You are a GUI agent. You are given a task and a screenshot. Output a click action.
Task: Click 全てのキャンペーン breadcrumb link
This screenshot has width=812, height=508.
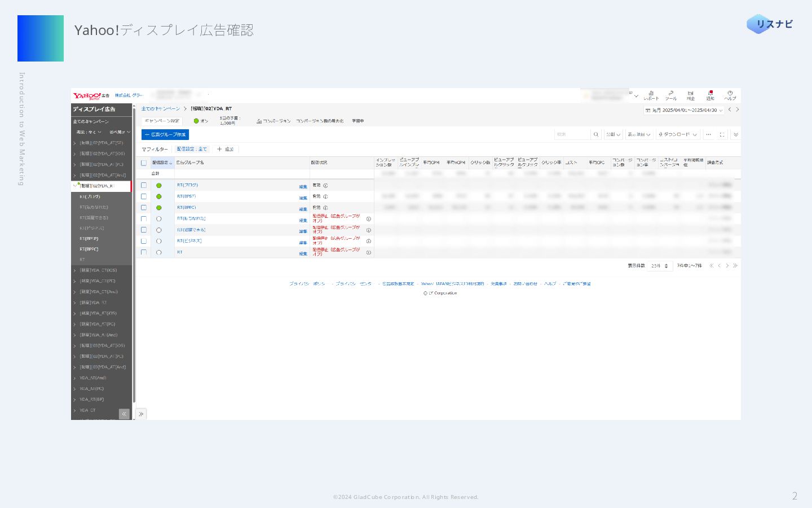click(x=161, y=108)
